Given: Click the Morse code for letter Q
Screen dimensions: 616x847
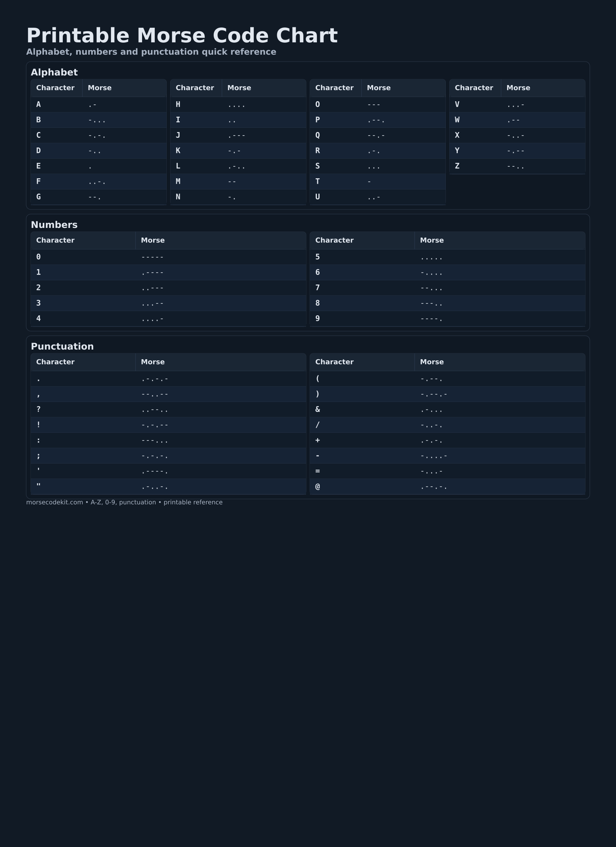Looking at the screenshot, I should (x=376, y=135).
